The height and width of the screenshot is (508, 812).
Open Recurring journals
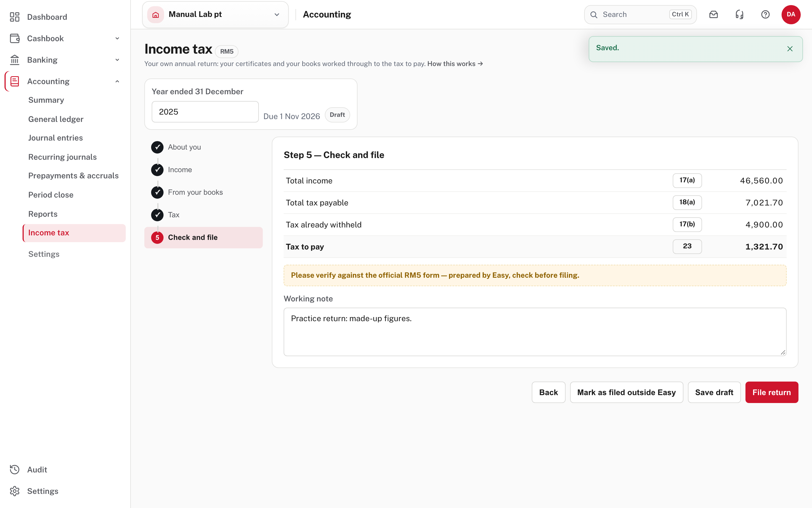point(62,157)
